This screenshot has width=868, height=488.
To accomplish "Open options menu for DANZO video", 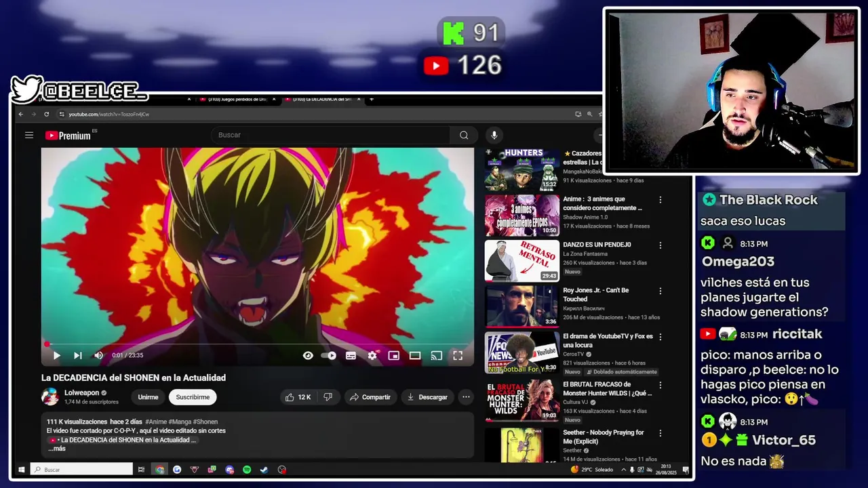I will [x=660, y=245].
